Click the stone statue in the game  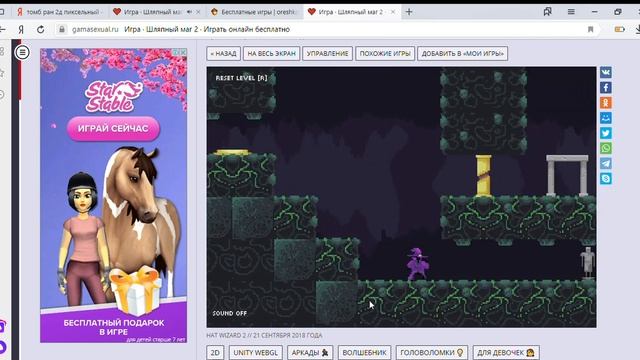[x=588, y=263]
